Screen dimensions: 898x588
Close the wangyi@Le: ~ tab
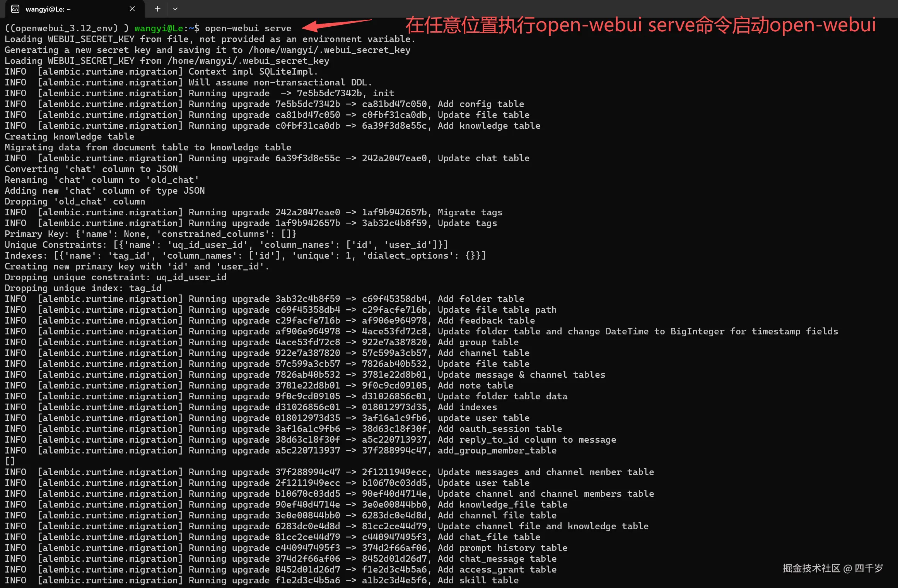pos(132,9)
